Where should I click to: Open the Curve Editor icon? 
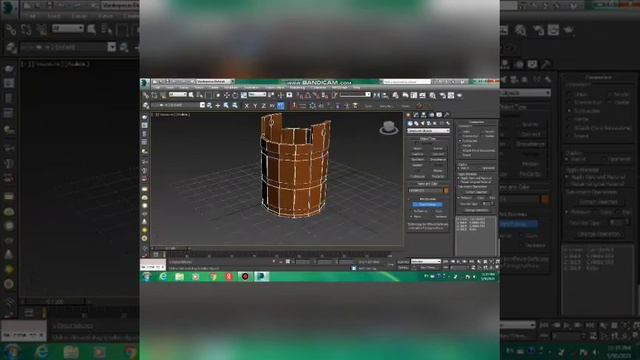tap(414, 95)
